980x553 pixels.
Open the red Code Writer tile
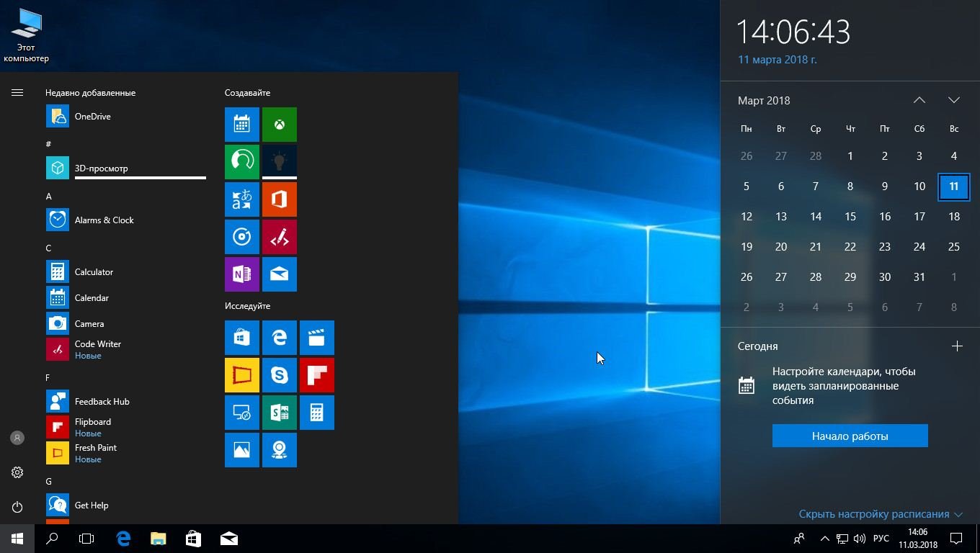(x=280, y=237)
